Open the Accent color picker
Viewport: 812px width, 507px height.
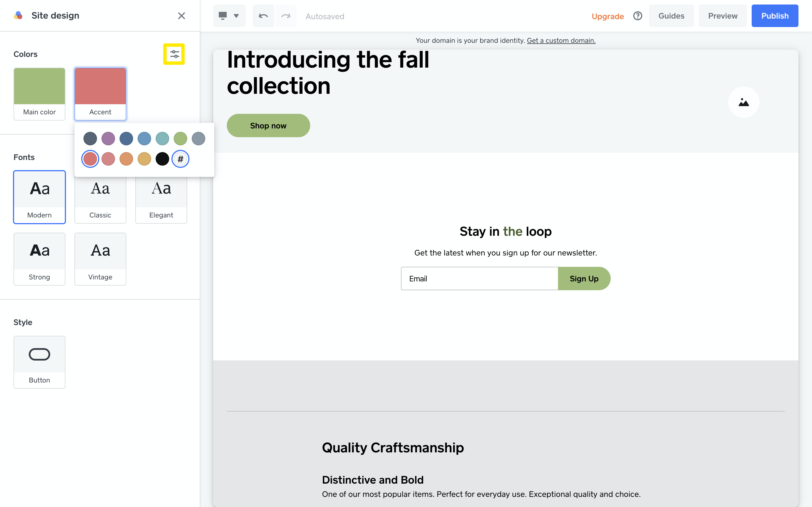pos(100,94)
